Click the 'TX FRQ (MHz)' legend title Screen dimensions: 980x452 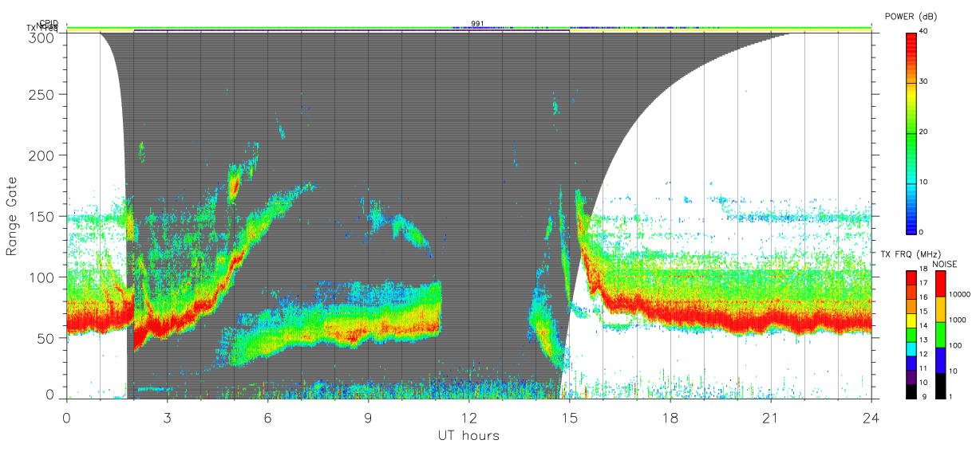(x=911, y=254)
